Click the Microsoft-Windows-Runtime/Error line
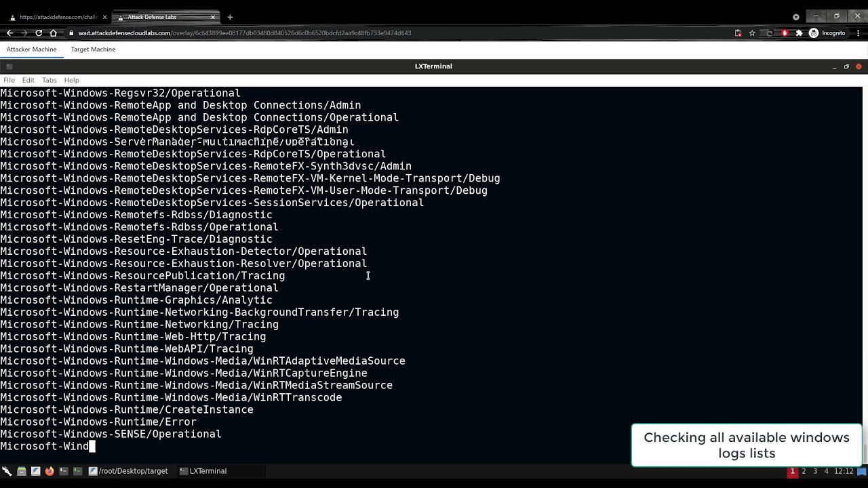868x488 pixels. [x=98, y=422]
